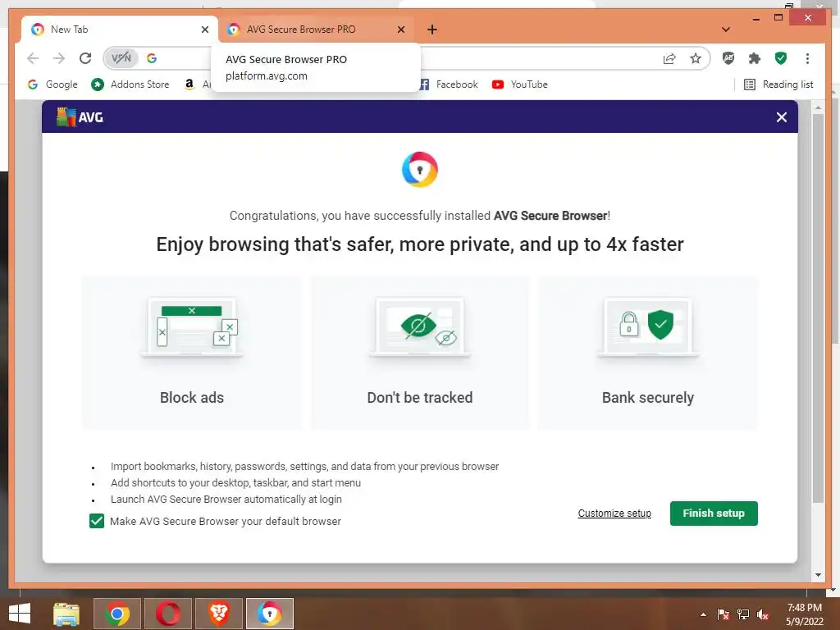
Task: Open the Facebook bookmark
Action: tap(450, 84)
